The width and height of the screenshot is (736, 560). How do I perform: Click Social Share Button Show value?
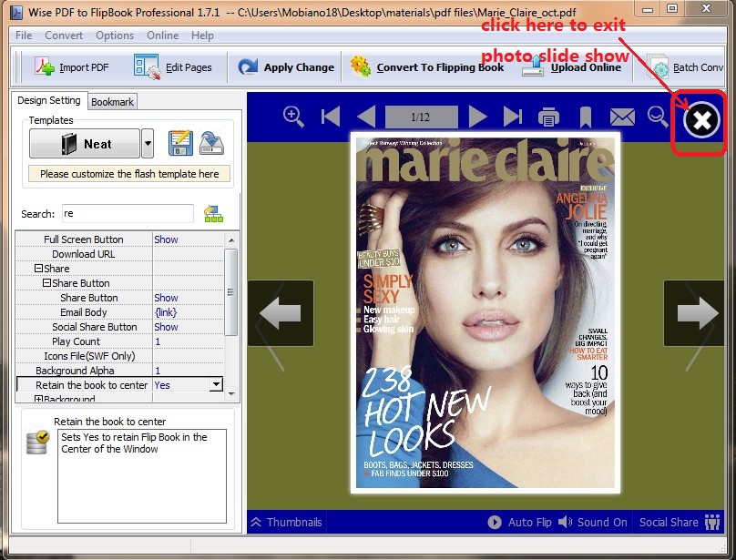(x=166, y=327)
